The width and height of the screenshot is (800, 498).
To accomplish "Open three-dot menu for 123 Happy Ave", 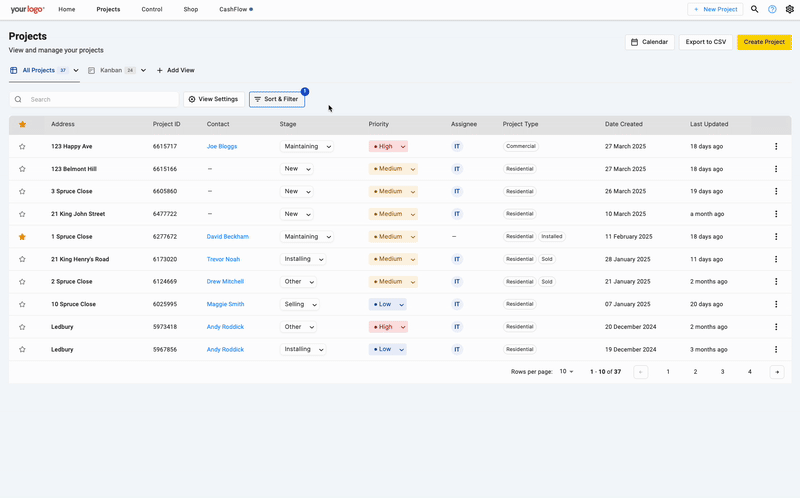I will click(776, 146).
